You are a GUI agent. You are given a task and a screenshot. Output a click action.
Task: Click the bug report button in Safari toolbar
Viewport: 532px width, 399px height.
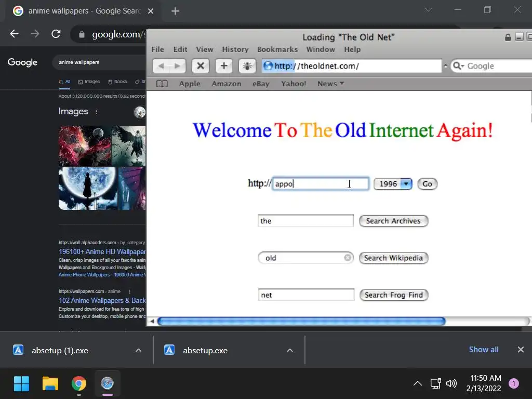[x=247, y=66]
